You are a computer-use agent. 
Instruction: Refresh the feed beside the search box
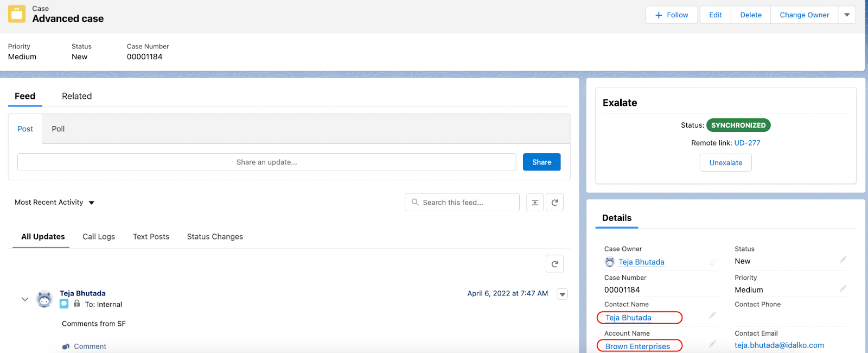[x=554, y=203]
